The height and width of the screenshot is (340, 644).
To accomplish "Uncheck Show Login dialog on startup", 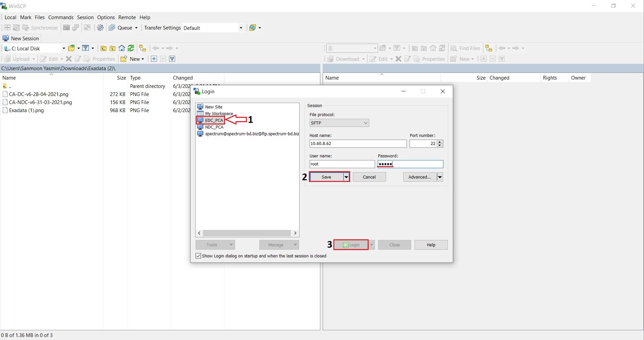I will (x=198, y=256).
